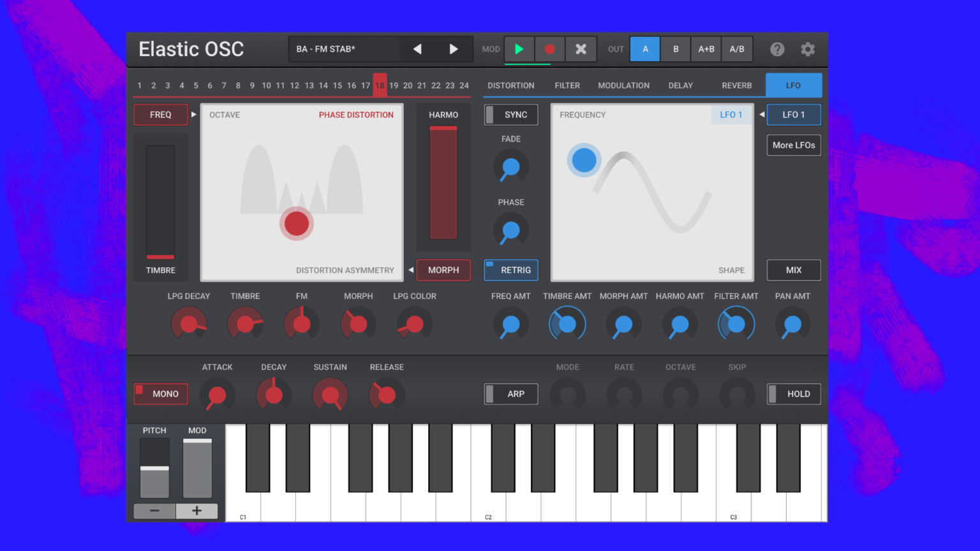Open settings with the gear icon

808,48
